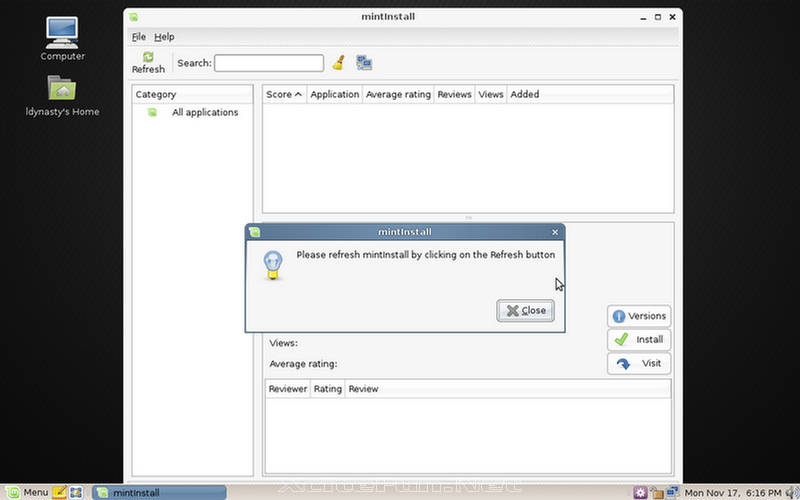
Task: Open the Help menu
Action: click(x=164, y=37)
